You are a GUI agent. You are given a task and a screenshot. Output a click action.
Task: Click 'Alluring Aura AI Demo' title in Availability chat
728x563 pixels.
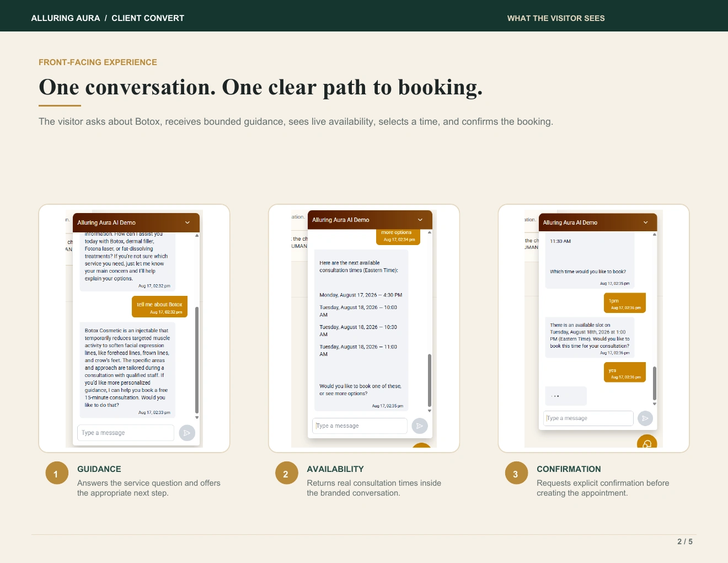(x=341, y=220)
